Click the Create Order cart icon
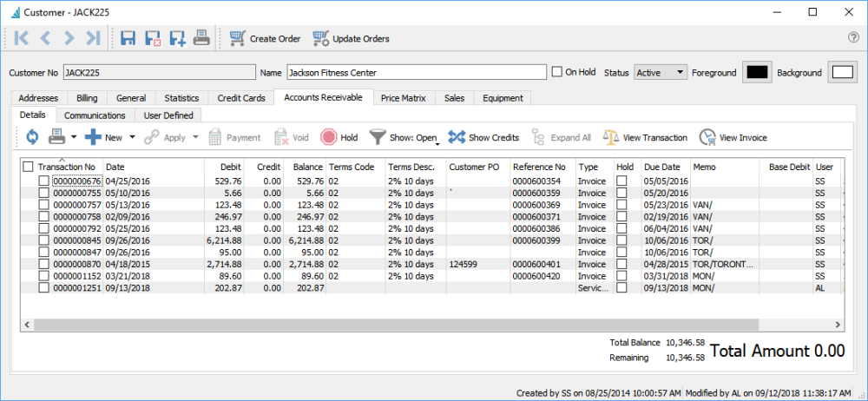 238,38
